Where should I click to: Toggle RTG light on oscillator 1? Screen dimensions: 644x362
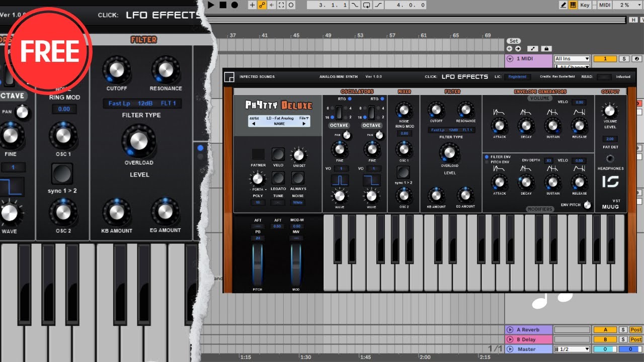point(350,99)
